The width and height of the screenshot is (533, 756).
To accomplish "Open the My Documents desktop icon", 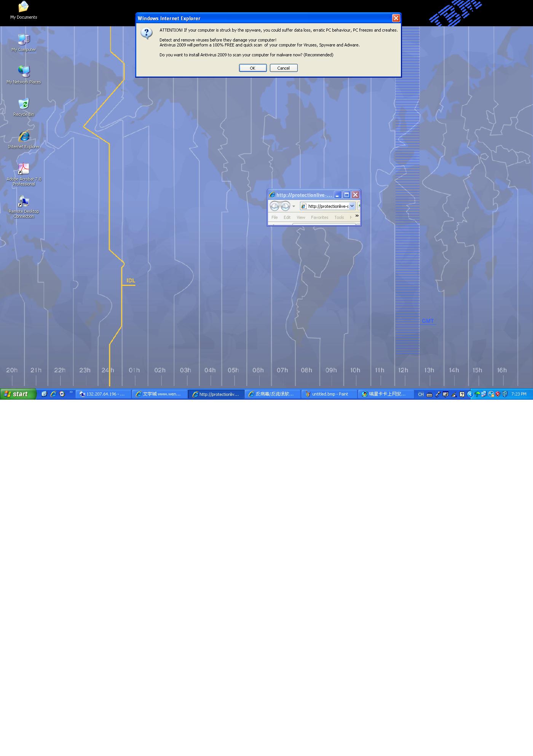I will 24,10.
